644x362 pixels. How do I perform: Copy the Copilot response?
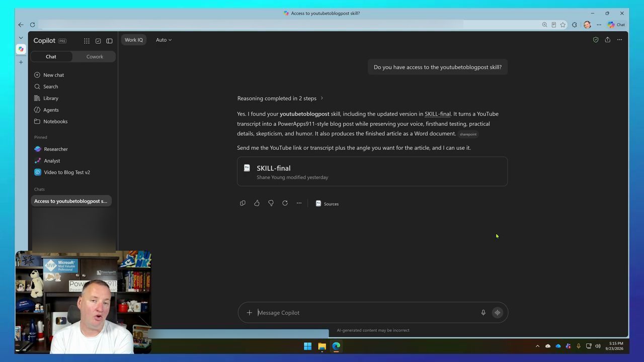243,203
